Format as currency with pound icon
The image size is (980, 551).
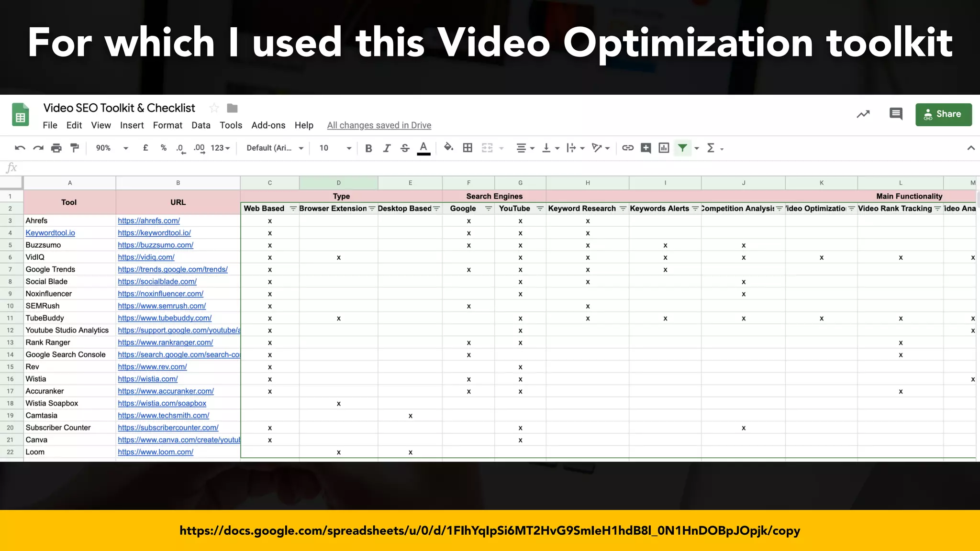[x=145, y=148]
